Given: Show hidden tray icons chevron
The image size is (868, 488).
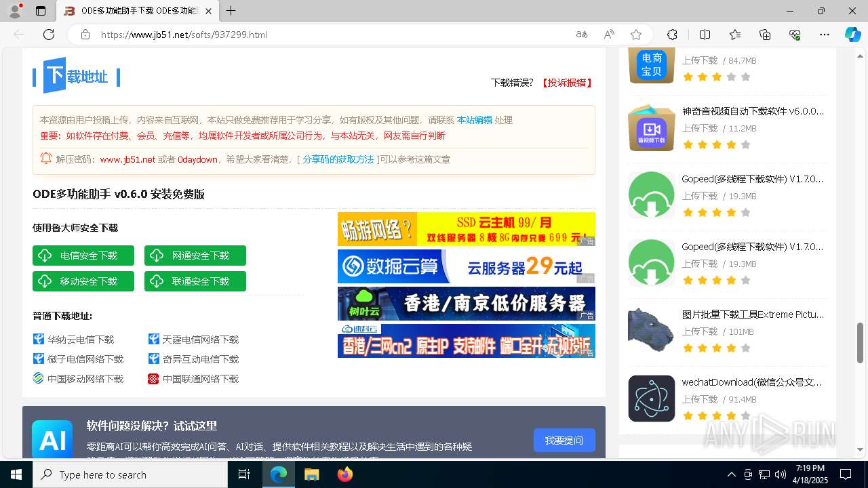Looking at the screenshot, I should 731,474.
